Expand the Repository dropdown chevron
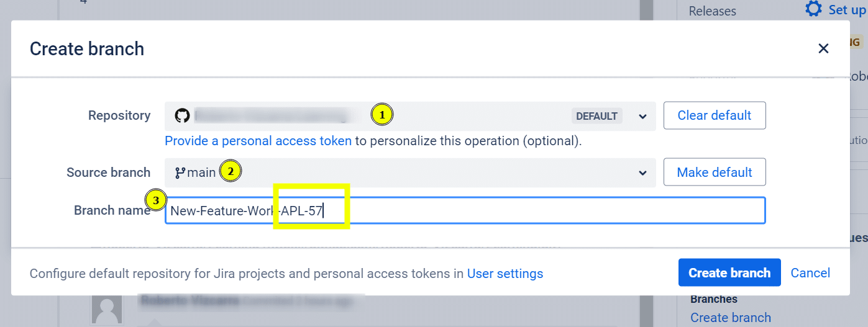 642,117
